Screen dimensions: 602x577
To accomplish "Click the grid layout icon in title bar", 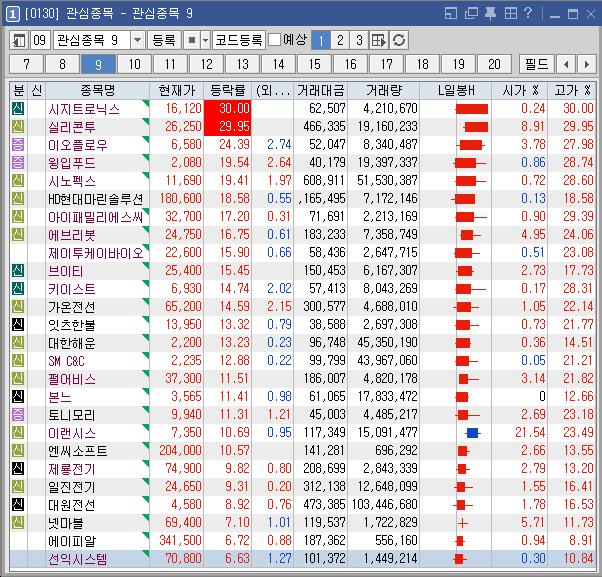I will (x=511, y=13).
